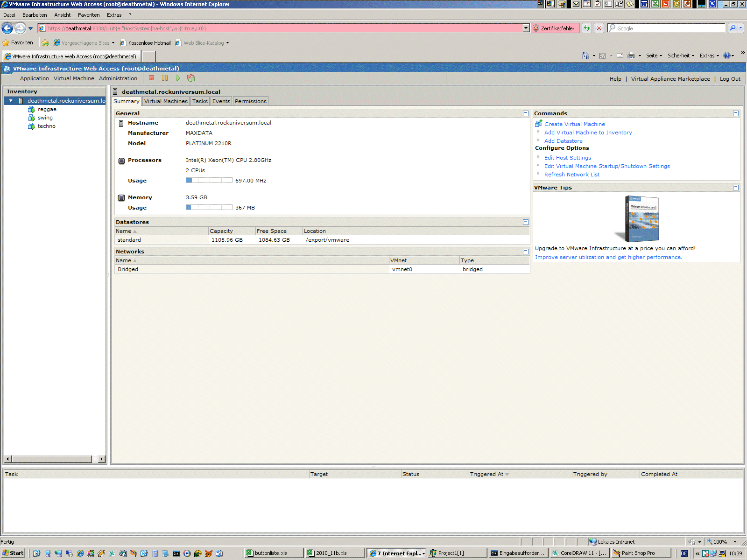
Task: Collapse the deathmetal host tree node
Action: (x=11, y=101)
